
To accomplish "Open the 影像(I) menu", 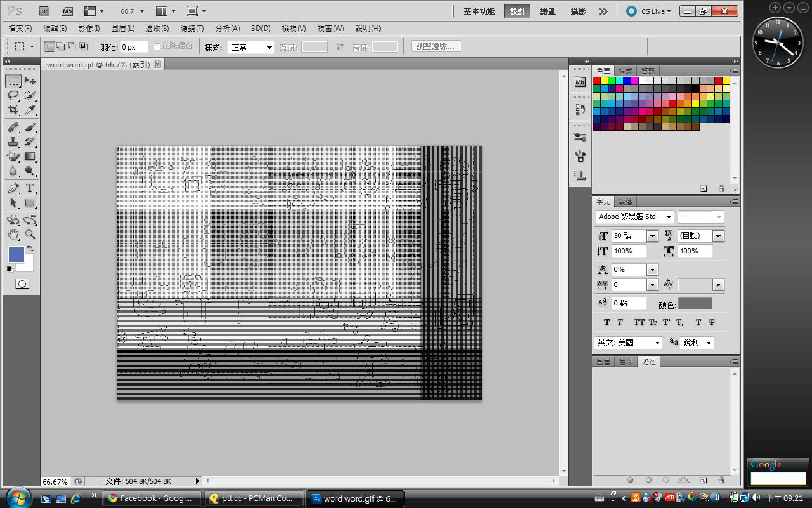I will coord(89,29).
